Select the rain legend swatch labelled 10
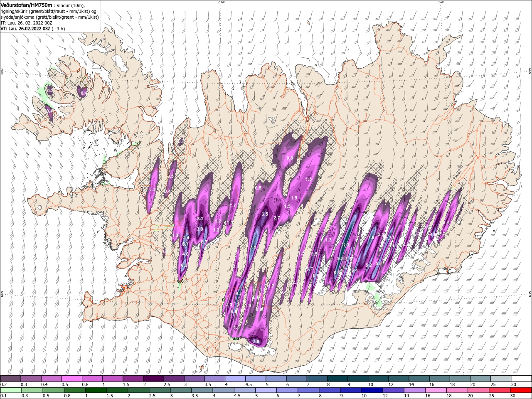The width and height of the screenshot is (532, 399). 372,390
